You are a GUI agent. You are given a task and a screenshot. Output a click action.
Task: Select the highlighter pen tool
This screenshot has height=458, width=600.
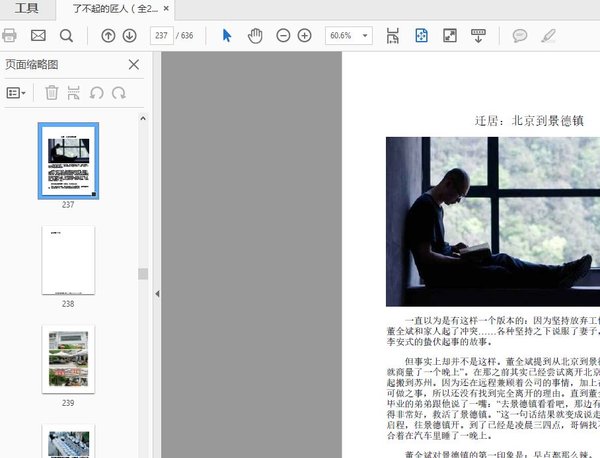[x=548, y=36]
